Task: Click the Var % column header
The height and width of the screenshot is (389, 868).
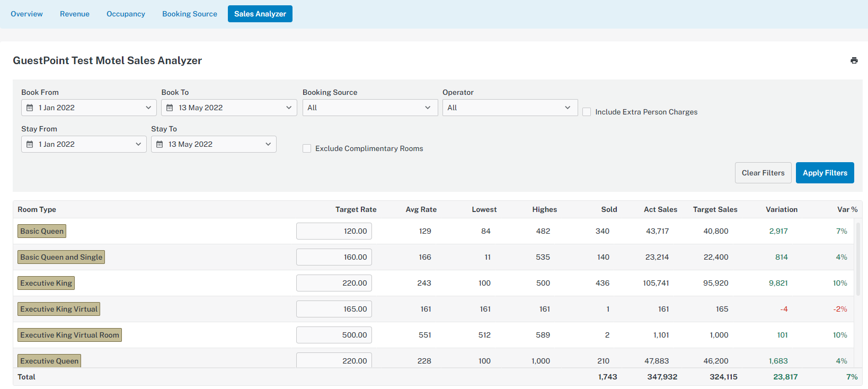Action: (x=847, y=209)
